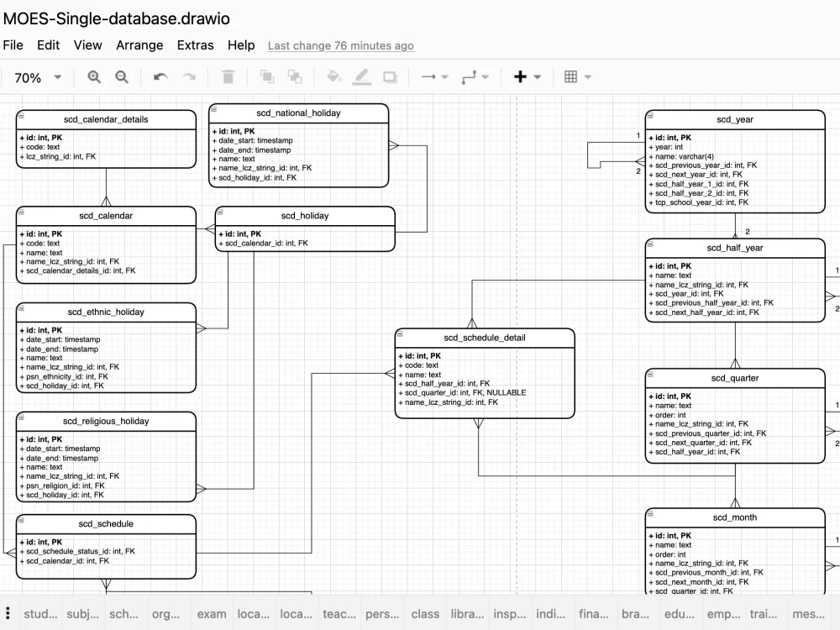This screenshot has width=840, height=630.
Task: Click the Delete trash icon
Action: pos(228,77)
